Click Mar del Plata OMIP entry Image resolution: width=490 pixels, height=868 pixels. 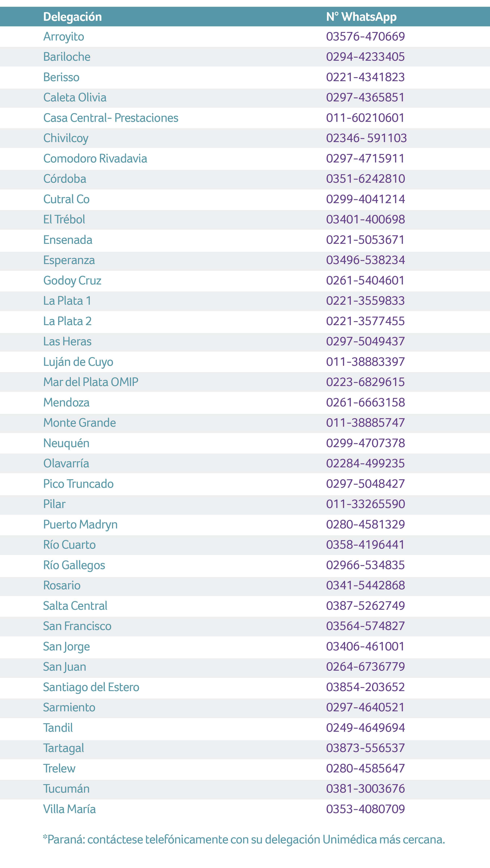(x=91, y=382)
